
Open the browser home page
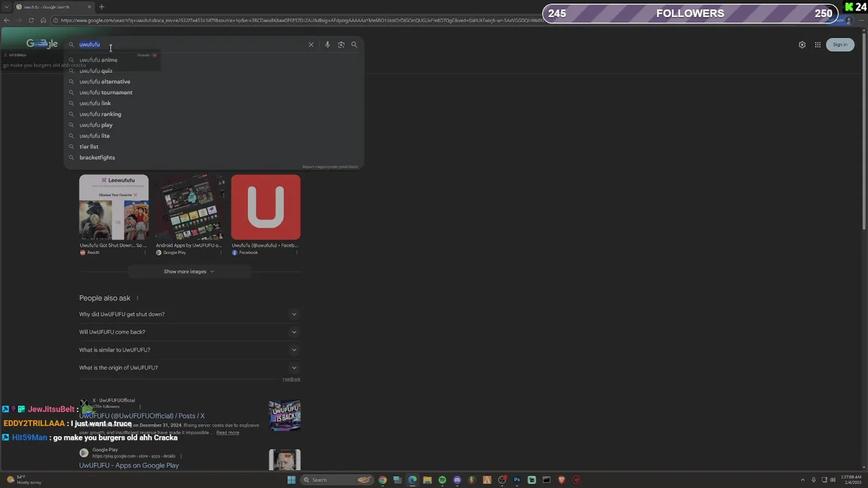(x=43, y=20)
